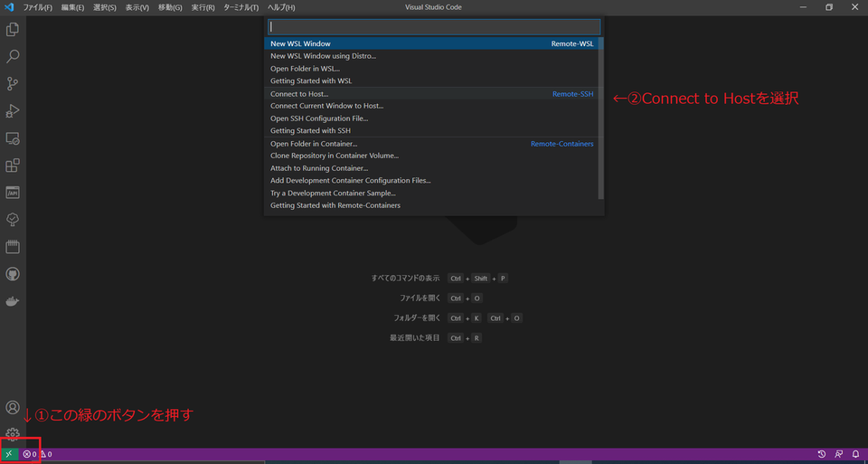
Task: Open Source Control view icon
Action: point(12,83)
